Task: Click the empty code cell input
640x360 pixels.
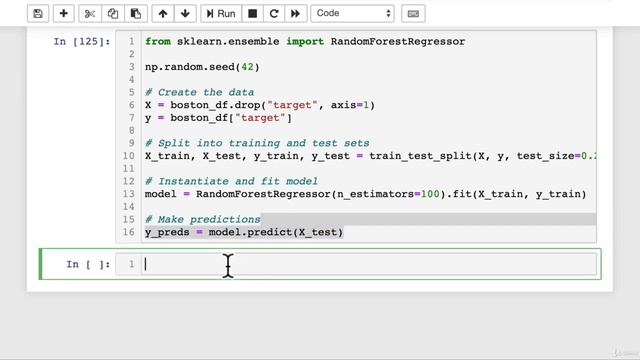Action: [369, 264]
